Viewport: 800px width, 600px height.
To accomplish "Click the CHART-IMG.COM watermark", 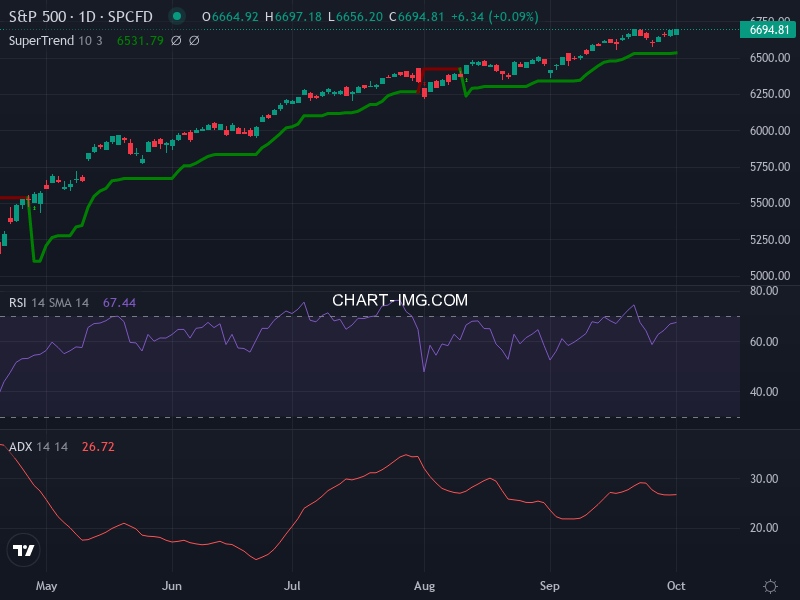I will coord(400,300).
